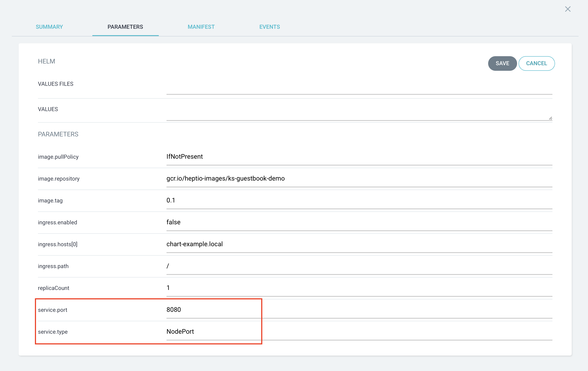Go to the Events tab
588x371 pixels.
[269, 27]
